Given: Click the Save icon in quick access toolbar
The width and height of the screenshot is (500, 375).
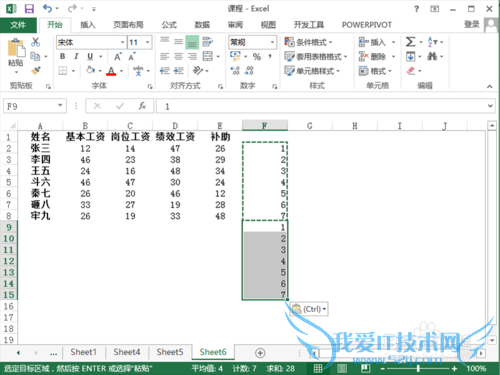Looking at the screenshot, I should coord(29,9).
